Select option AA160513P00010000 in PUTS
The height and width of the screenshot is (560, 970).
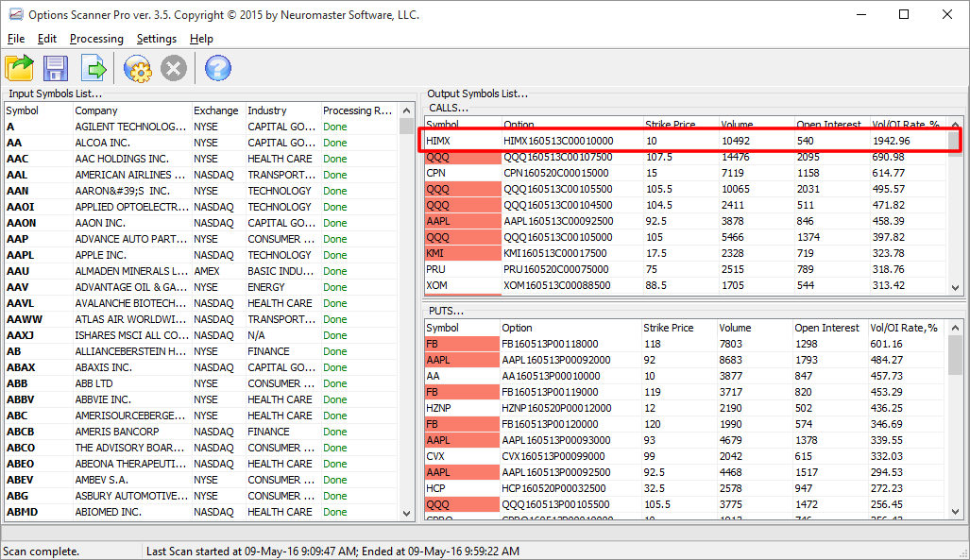tap(551, 376)
